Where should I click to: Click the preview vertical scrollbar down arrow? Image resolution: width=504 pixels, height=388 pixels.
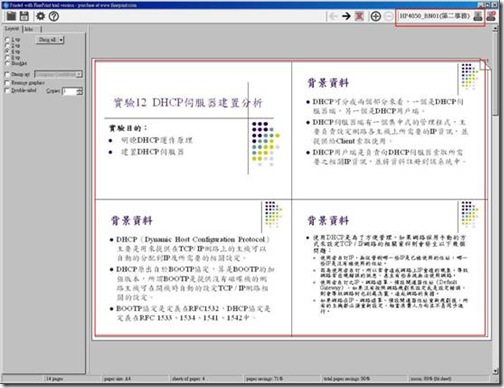[x=496, y=371]
